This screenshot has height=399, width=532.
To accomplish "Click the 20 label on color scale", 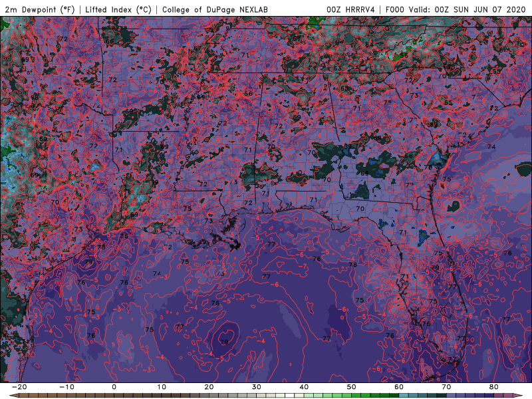I will (209, 387).
